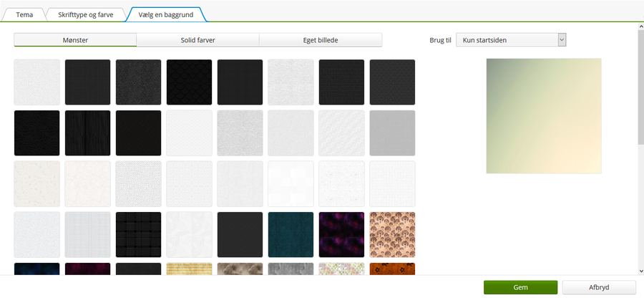Select the solid medium gray pattern
The height and width of the screenshot is (298, 644).
point(392,133)
